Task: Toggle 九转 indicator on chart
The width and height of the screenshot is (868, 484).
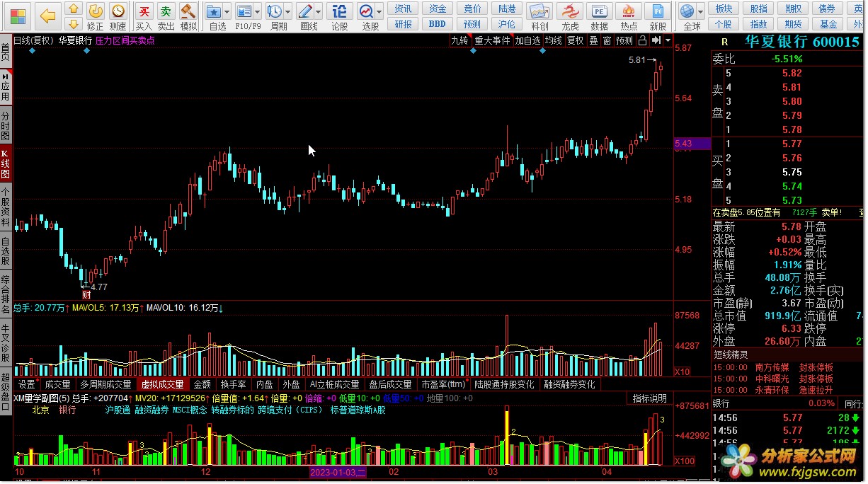Action: (x=459, y=40)
